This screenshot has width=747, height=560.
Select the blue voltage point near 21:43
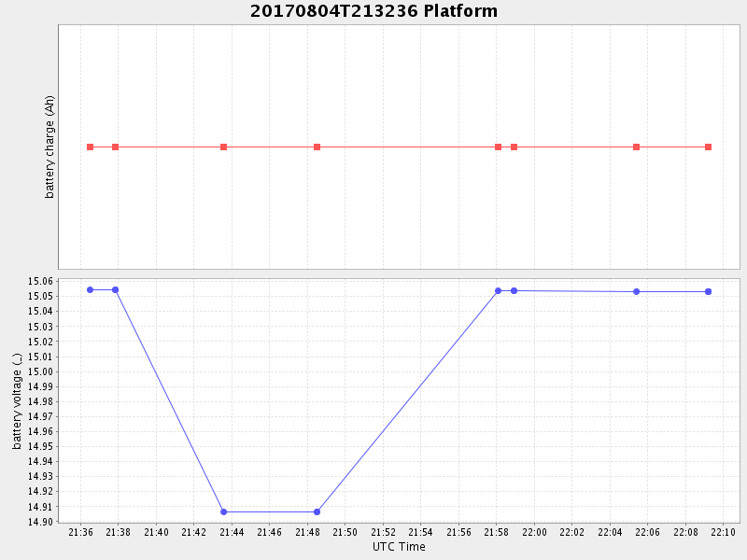pos(224,511)
